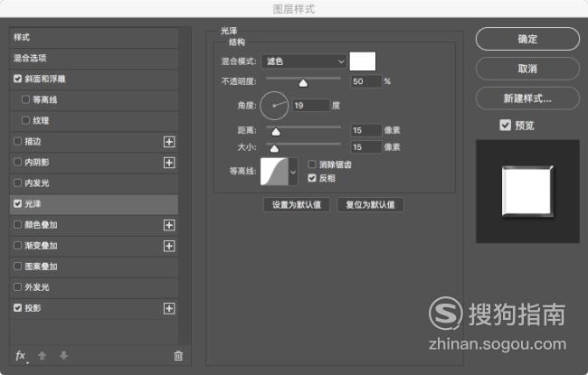Image resolution: width=588 pixels, height=375 pixels.
Task: Open the 投影 settings row
Action: 94,308
